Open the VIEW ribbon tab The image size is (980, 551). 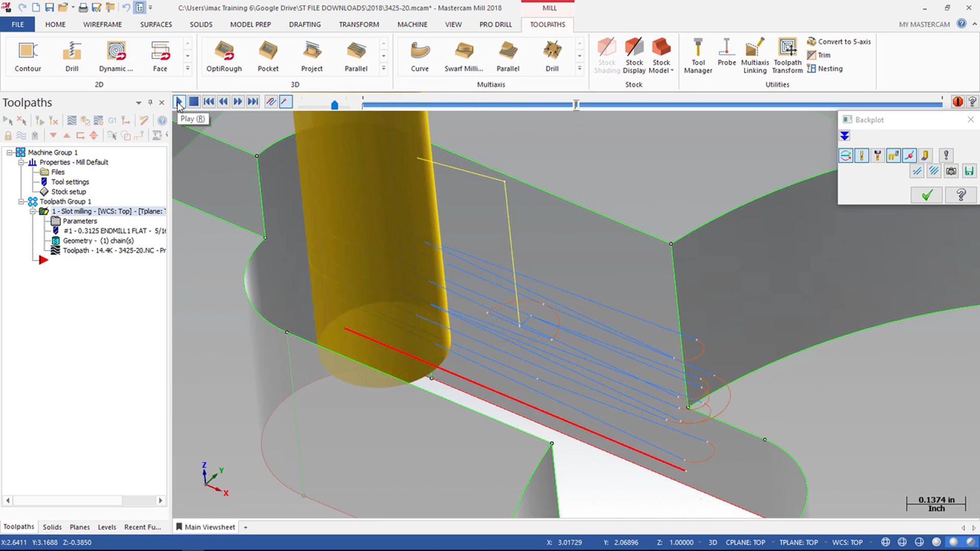pyautogui.click(x=453, y=24)
